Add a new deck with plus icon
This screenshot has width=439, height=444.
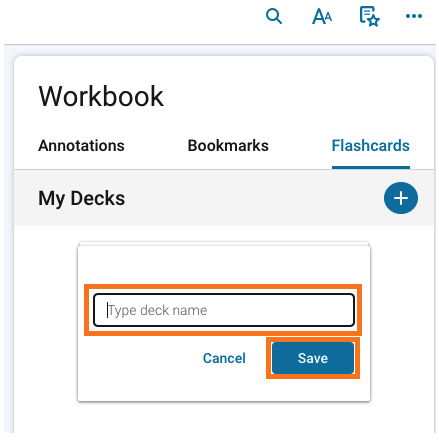[x=401, y=198]
